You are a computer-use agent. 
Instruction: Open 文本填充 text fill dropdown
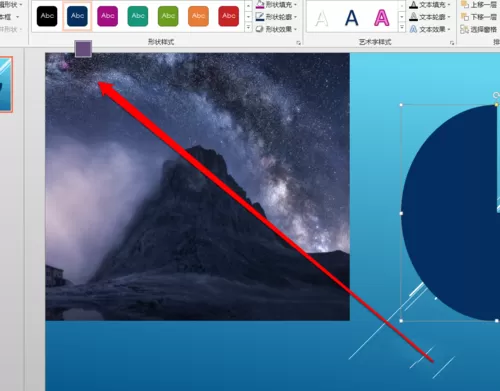tap(435, 5)
